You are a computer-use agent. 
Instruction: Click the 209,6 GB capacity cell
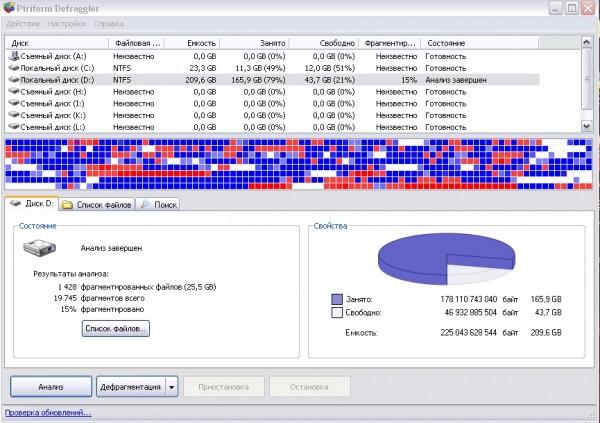[x=201, y=80]
